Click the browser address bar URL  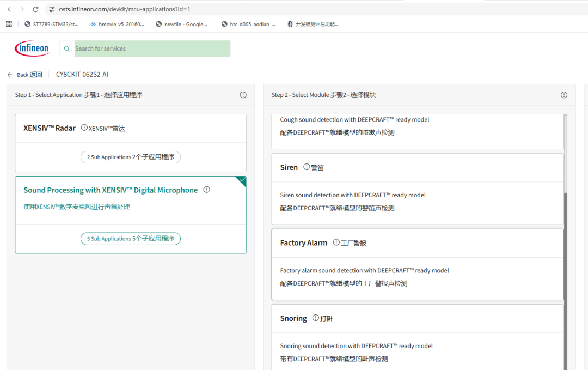pos(125,9)
